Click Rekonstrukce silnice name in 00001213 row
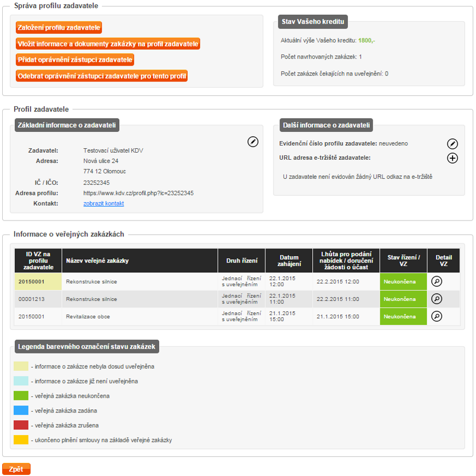This screenshot has width=476, height=476. [x=91, y=299]
